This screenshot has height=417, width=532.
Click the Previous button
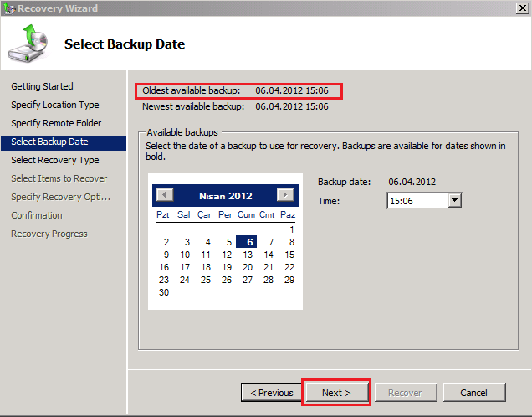[268, 393]
